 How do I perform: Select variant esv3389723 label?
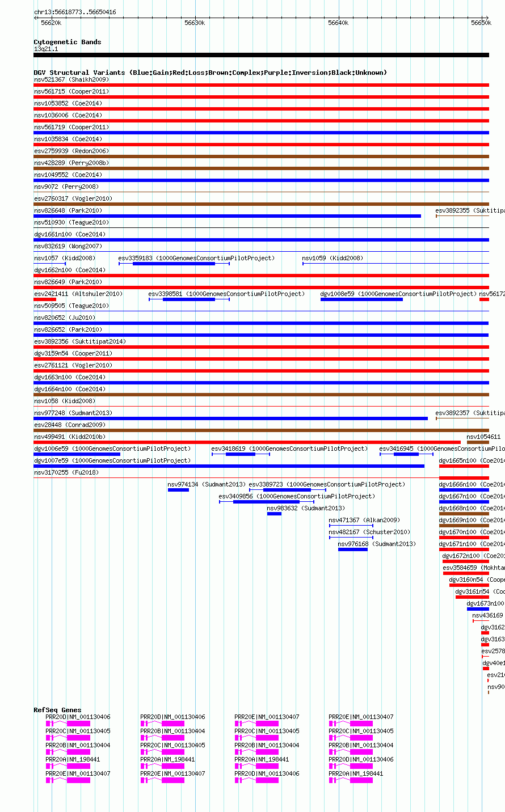327,484
